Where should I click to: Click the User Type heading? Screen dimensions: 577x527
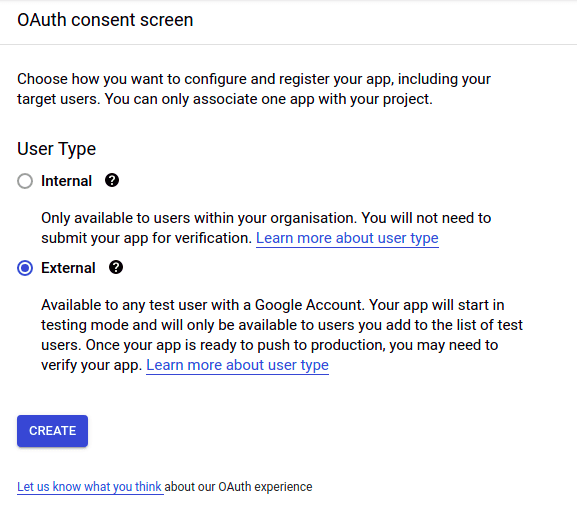[56, 149]
